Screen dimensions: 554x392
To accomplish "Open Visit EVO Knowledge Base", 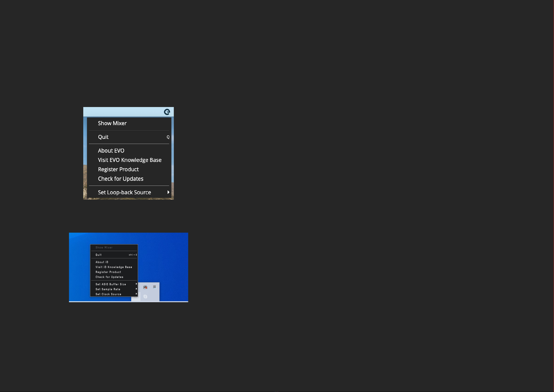I will (129, 160).
